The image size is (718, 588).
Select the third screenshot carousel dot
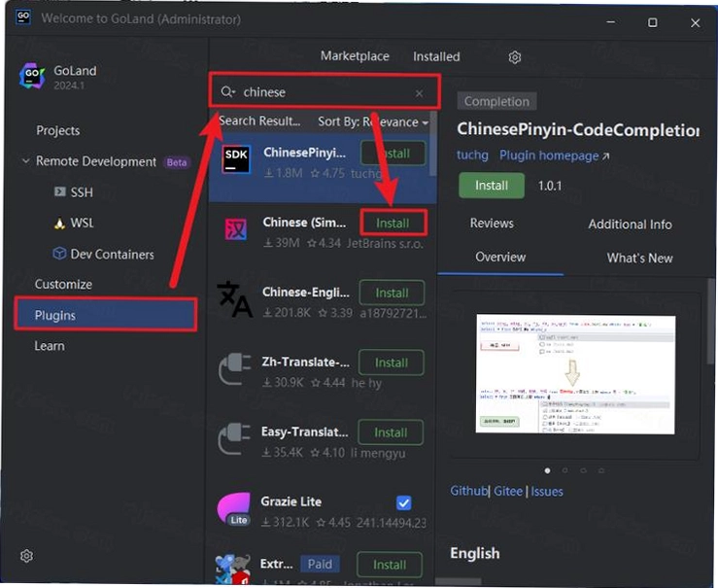click(x=583, y=470)
